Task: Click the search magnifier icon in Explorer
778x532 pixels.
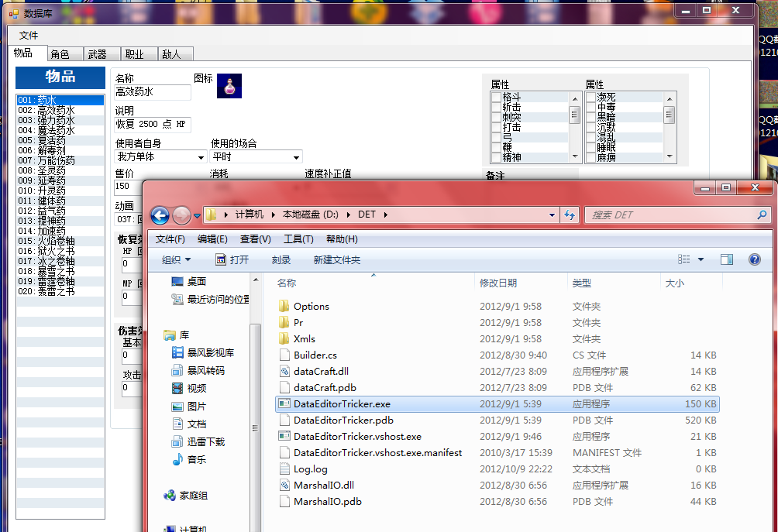Action: [763, 215]
